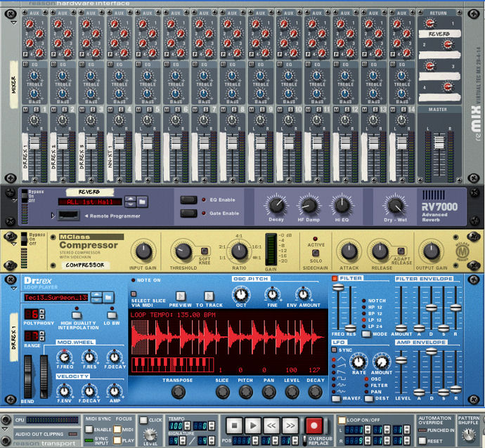Image resolution: width=485 pixels, height=448 pixels.
Task: Increase Dr.Rex Polyphony with stepper
Action: point(42,312)
